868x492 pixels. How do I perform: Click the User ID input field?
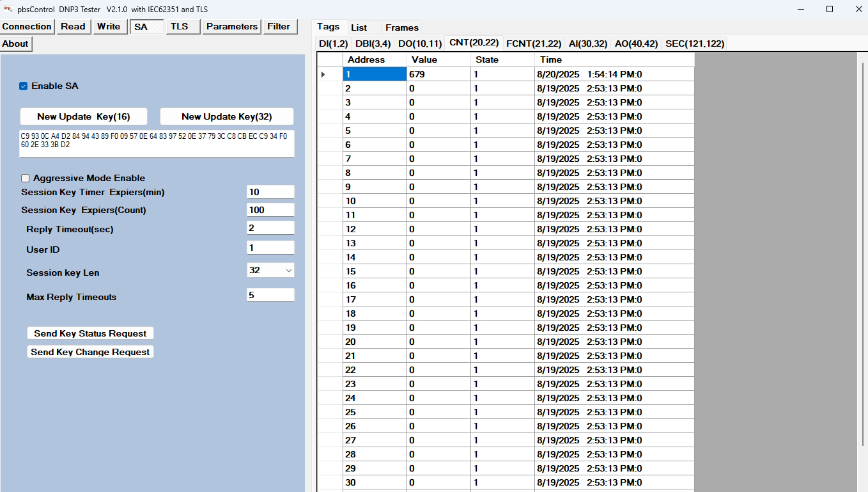tap(270, 247)
